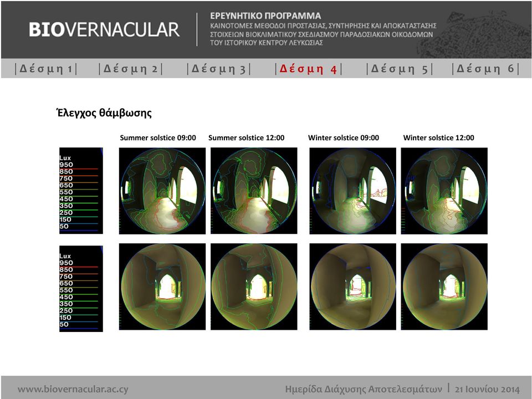532x399 pixels.
Task: Open www.biovernacular.ac.cy link
Action: point(73,389)
